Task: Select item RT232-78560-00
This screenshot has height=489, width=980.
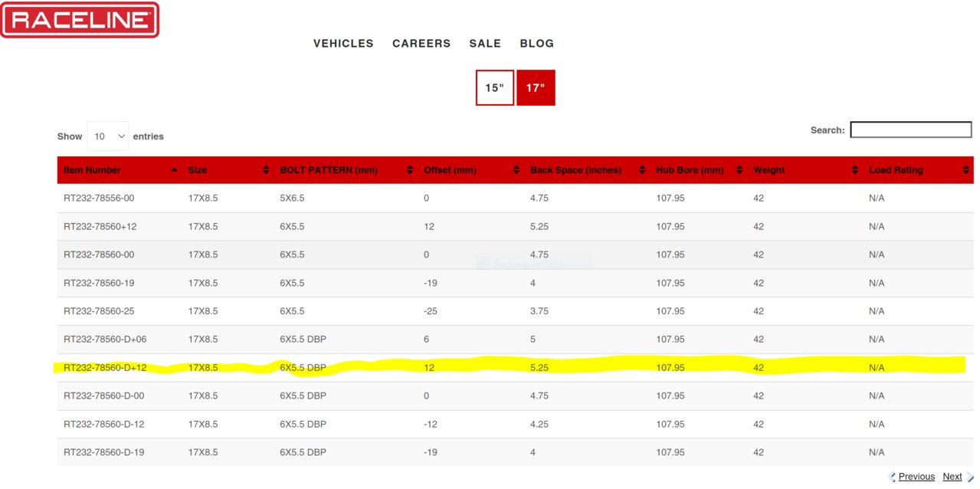Action: tap(99, 254)
